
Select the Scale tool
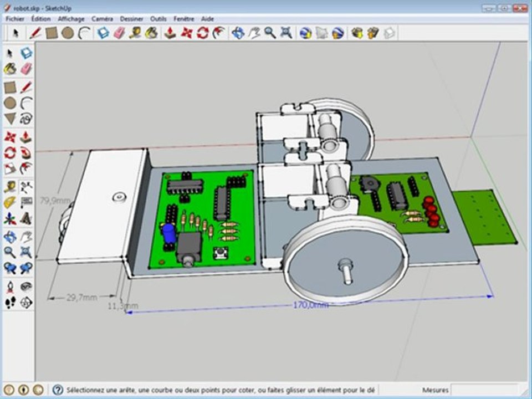tap(10, 168)
